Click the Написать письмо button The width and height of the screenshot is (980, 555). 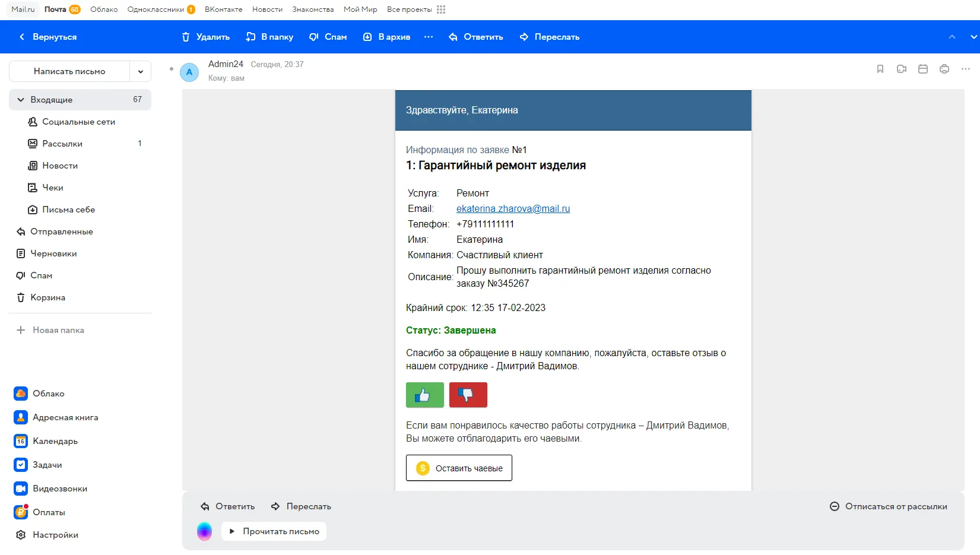tap(69, 71)
